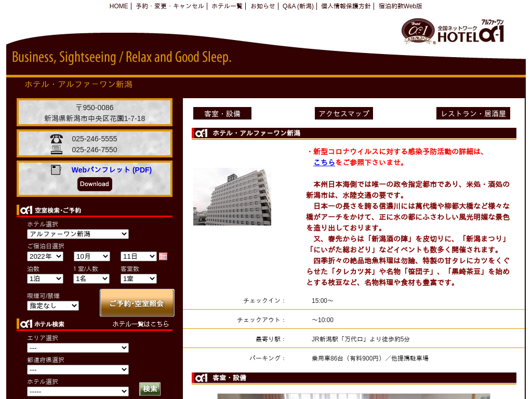The height and width of the screenshot is (399, 532).
Task: Open the 2022年 year dropdown
Action: point(45,257)
